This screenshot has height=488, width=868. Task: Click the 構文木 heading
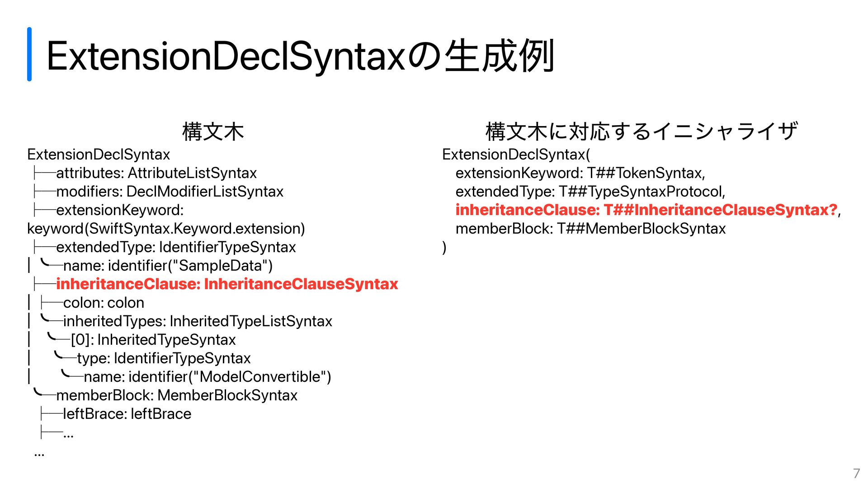(x=213, y=131)
